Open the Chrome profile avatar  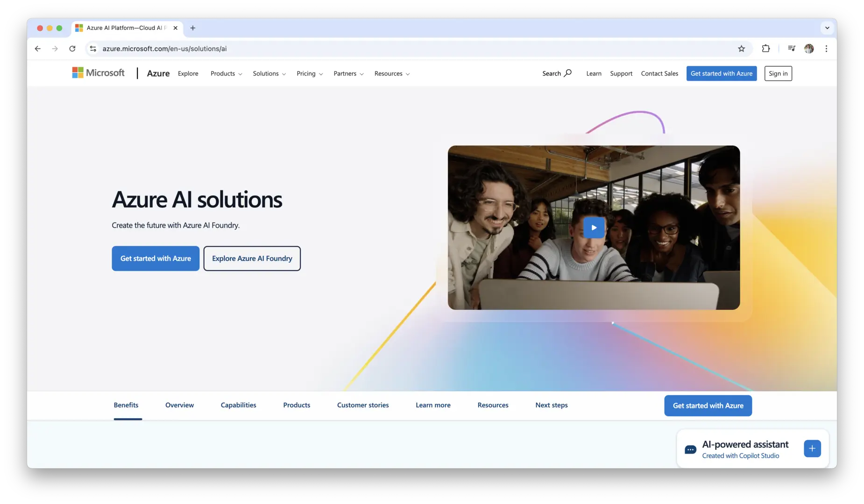click(x=809, y=49)
